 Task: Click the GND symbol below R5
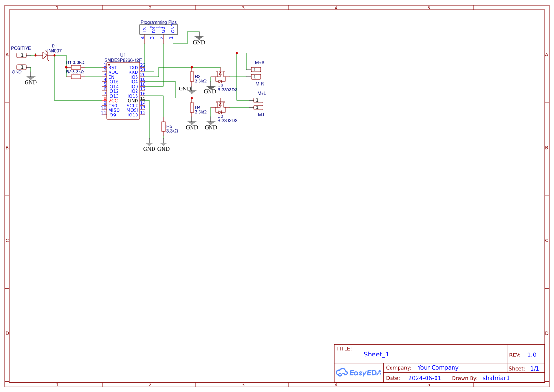[x=163, y=144]
